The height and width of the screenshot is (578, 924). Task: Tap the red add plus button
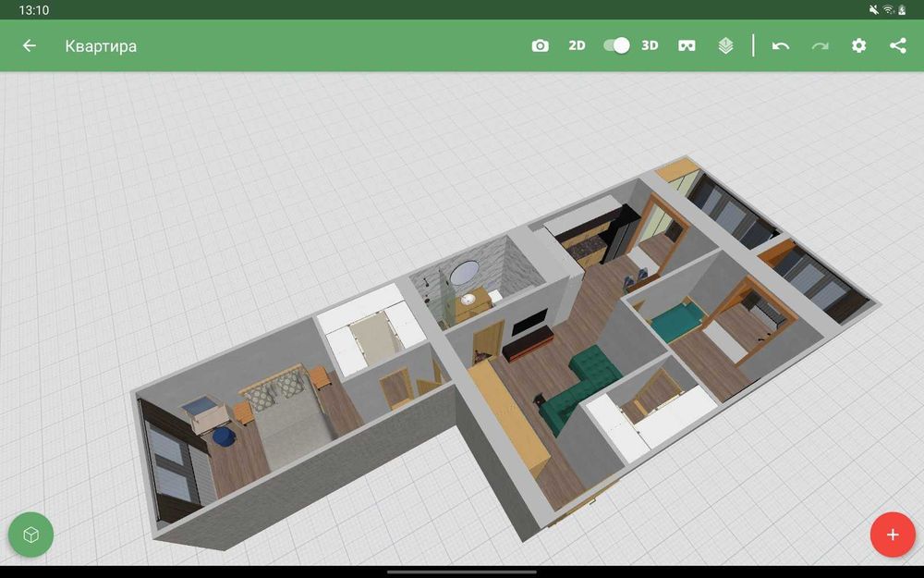pyautogui.click(x=893, y=535)
